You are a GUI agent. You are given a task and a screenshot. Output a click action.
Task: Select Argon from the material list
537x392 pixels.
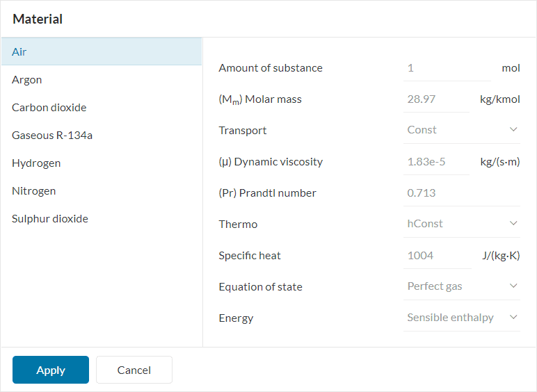point(101,79)
